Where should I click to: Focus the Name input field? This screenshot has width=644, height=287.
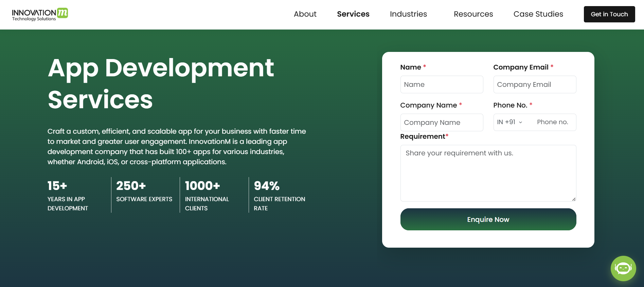[x=442, y=84]
